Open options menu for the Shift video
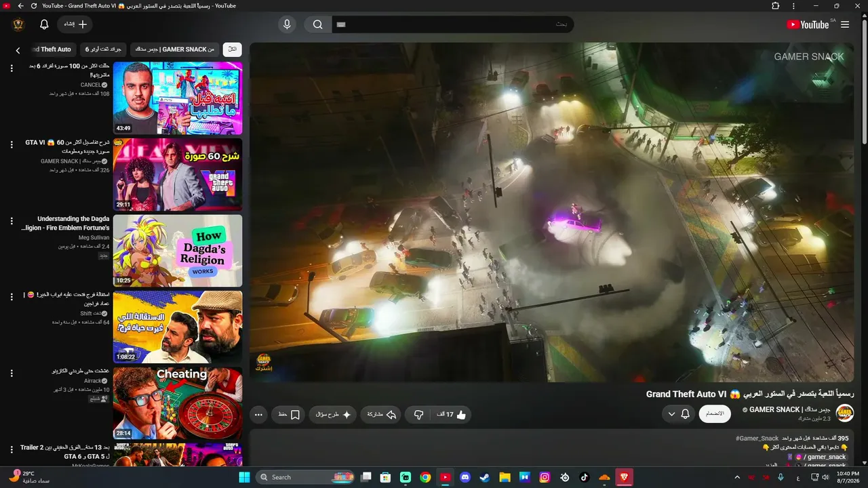868x488 pixels. (12, 298)
